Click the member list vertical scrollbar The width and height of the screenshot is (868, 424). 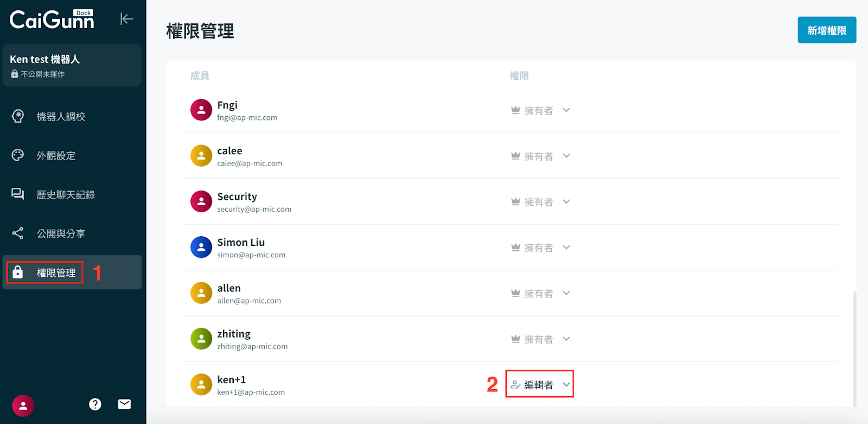tap(854, 347)
